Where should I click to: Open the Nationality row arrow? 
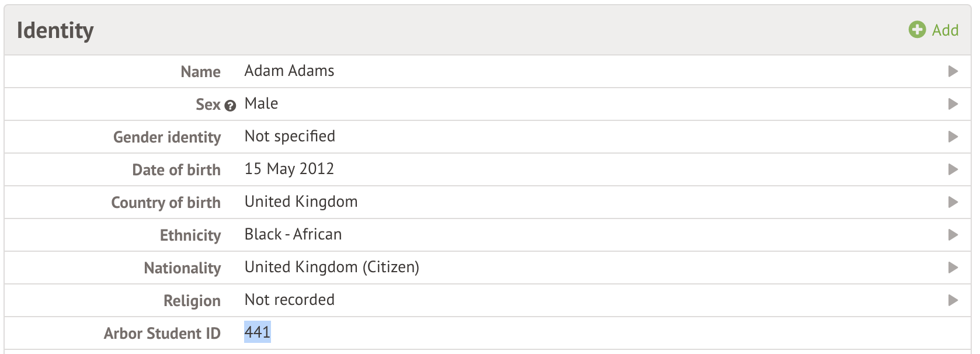953,268
